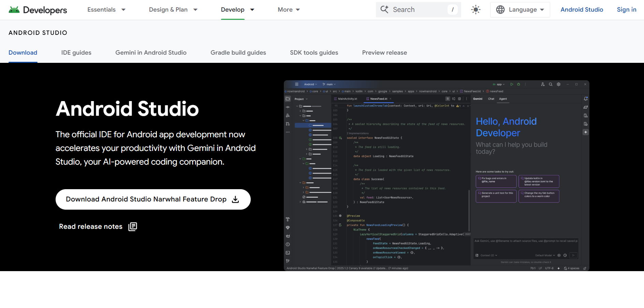The width and height of the screenshot is (644, 308).
Task: Click the release notes document icon
Action: point(133,226)
